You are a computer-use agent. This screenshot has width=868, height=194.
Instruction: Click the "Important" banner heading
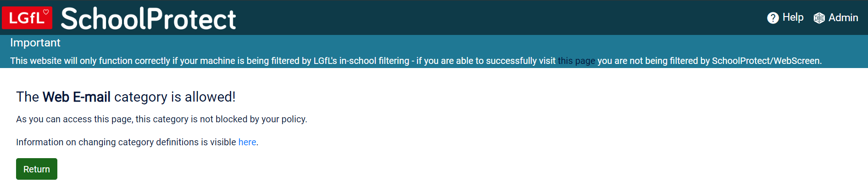point(35,43)
